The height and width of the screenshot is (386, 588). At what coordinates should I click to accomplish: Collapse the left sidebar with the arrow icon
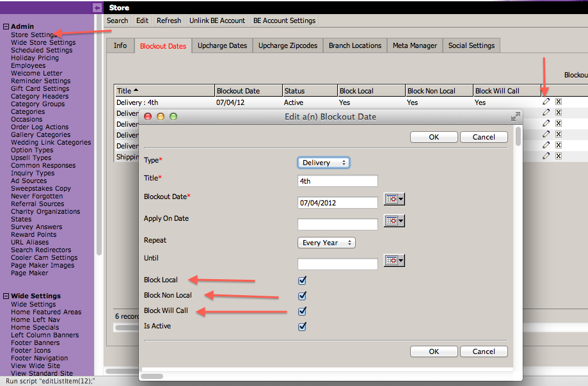click(97, 8)
